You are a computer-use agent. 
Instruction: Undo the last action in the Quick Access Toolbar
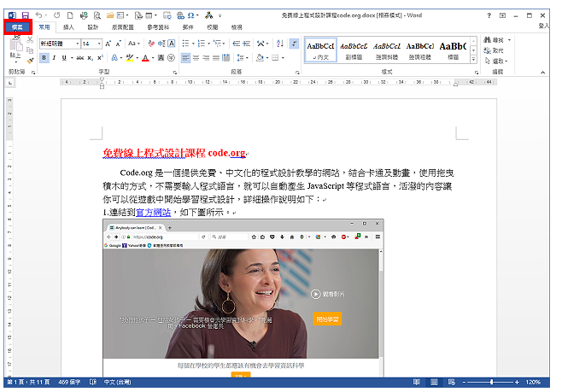38,15
